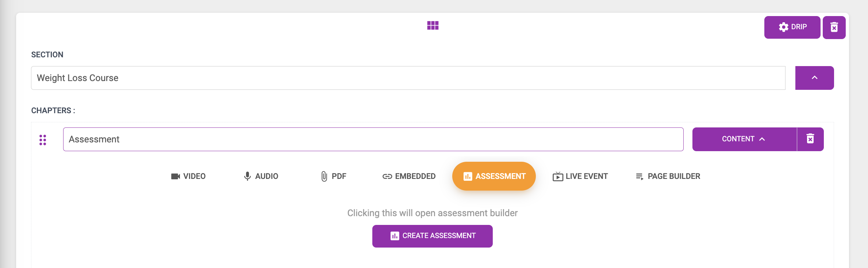Screen dimensions: 868x268
Task: Select the Audio content type
Action: click(x=261, y=176)
